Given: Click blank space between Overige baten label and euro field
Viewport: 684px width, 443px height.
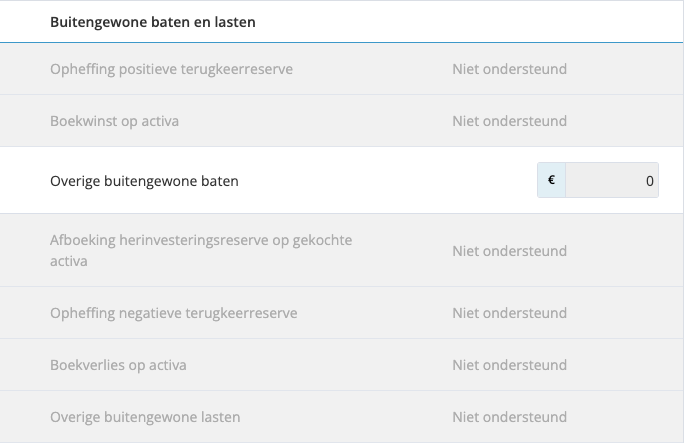Looking at the screenshot, I should [x=390, y=181].
